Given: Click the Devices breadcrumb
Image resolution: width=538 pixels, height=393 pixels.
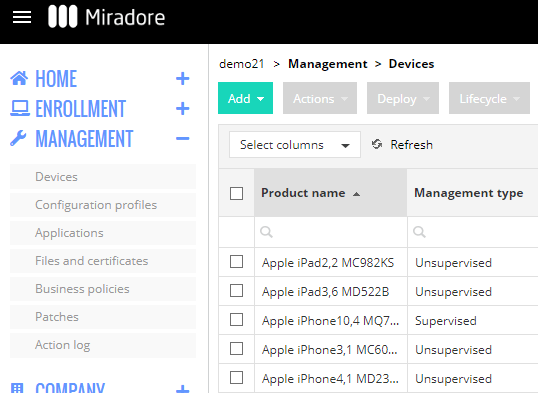Looking at the screenshot, I should 411,64.
